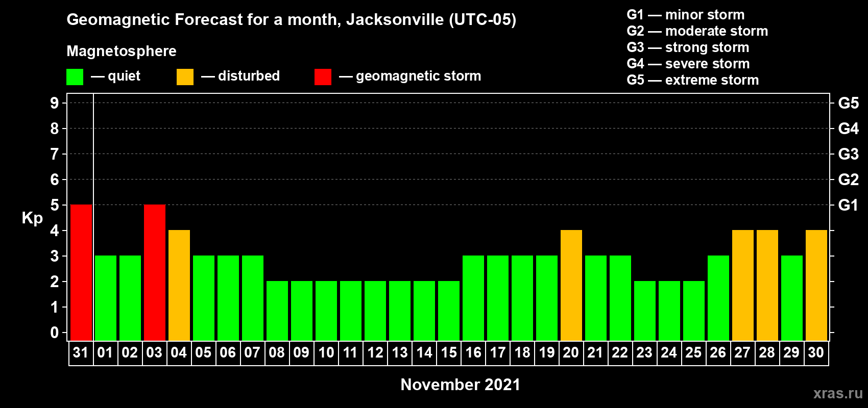Click the Geomagnetic Forecast chart title
Viewport: 868px width, 408px height.
(292, 20)
